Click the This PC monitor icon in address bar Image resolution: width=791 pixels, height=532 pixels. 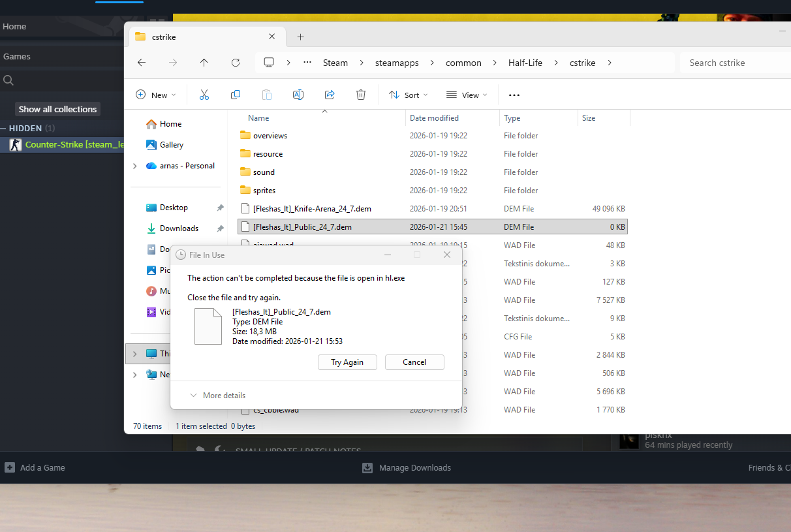coord(269,63)
